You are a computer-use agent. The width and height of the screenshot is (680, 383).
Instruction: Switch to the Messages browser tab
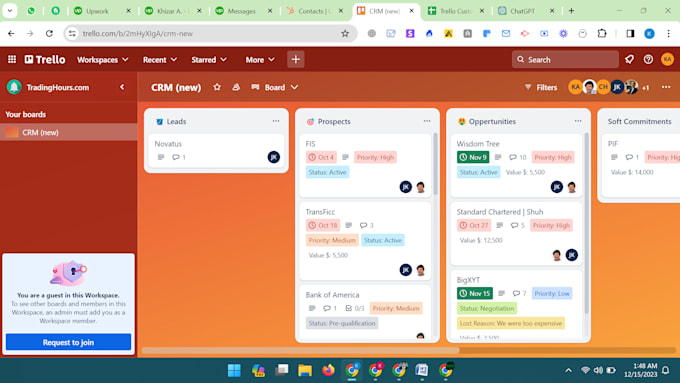point(244,11)
